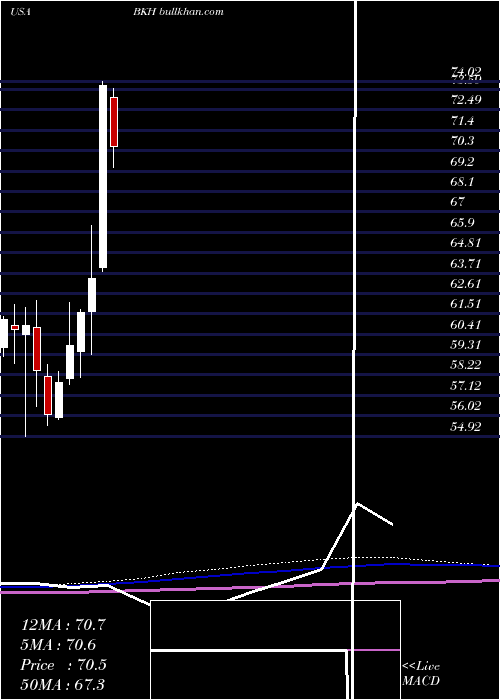The width and height of the screenshot is (500, 700).
Task: Select the 68.1 price axis label
Action: pyautogui.click(x=462, y=182)
